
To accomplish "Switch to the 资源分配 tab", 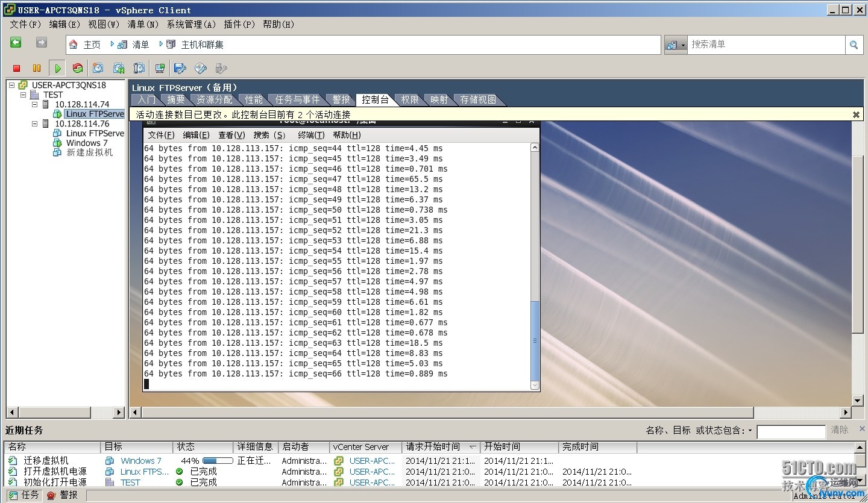I will click(214, 99).
